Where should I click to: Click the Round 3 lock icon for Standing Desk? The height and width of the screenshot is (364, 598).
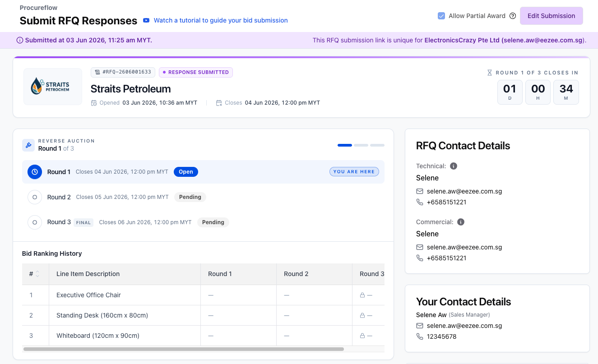point(362,315)
